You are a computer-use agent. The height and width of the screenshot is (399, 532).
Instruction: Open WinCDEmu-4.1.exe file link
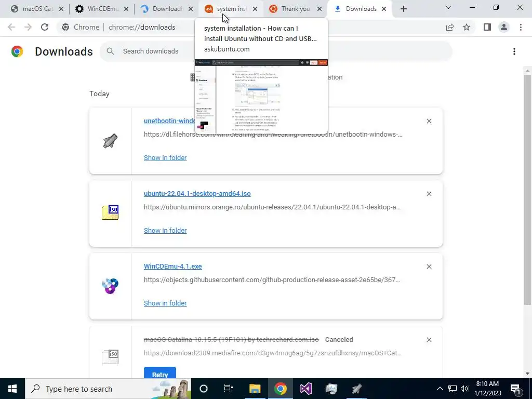point(172,267)
